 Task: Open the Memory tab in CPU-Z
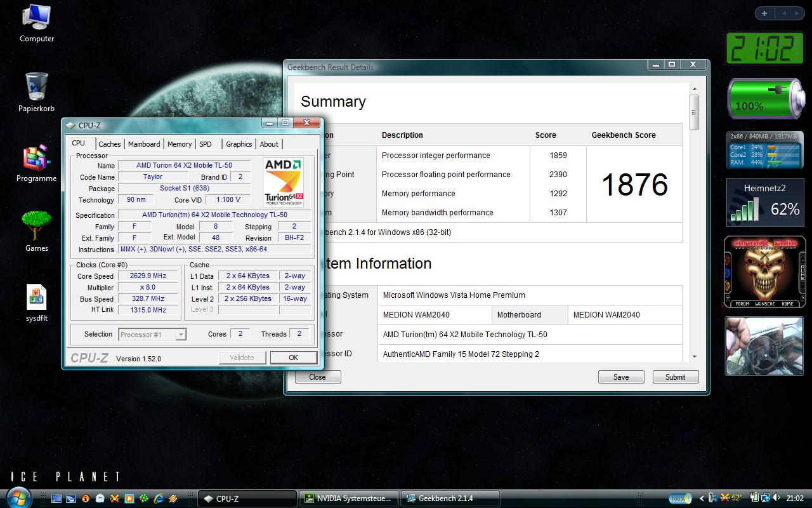click(x=180, y=144)
